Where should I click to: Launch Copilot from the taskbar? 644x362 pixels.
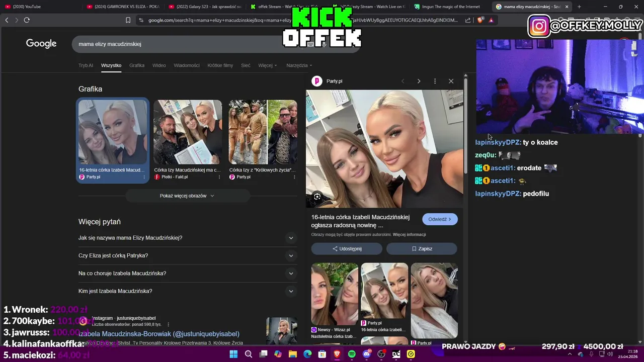coord(278,354)
